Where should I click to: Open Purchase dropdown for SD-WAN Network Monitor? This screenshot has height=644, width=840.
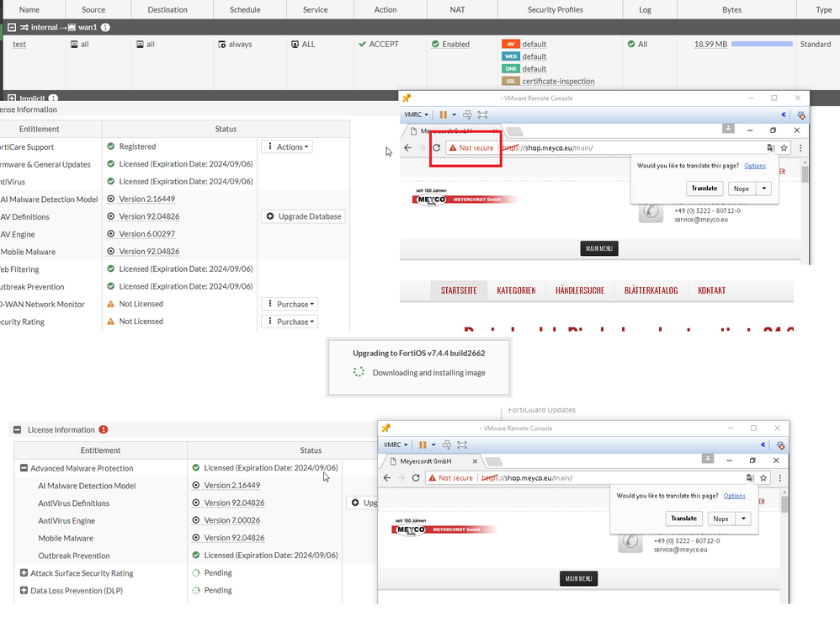(290, 304)
